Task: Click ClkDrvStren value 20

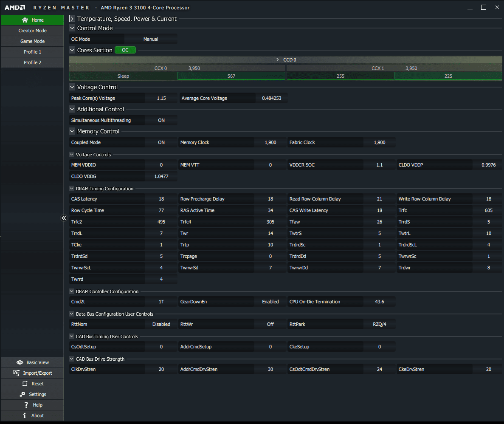Action: coord(161,369)
